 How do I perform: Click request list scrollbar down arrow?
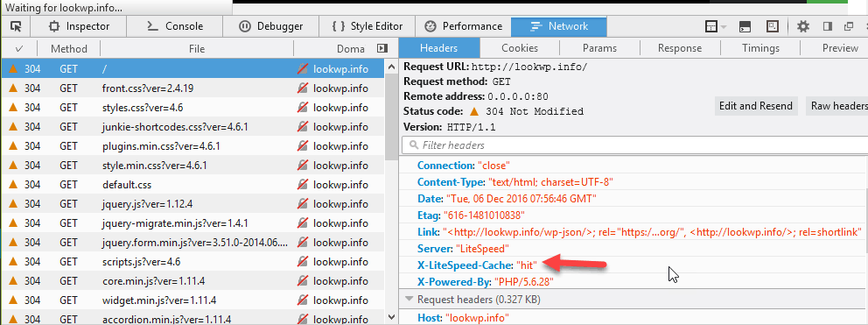(x=391, y=318)
